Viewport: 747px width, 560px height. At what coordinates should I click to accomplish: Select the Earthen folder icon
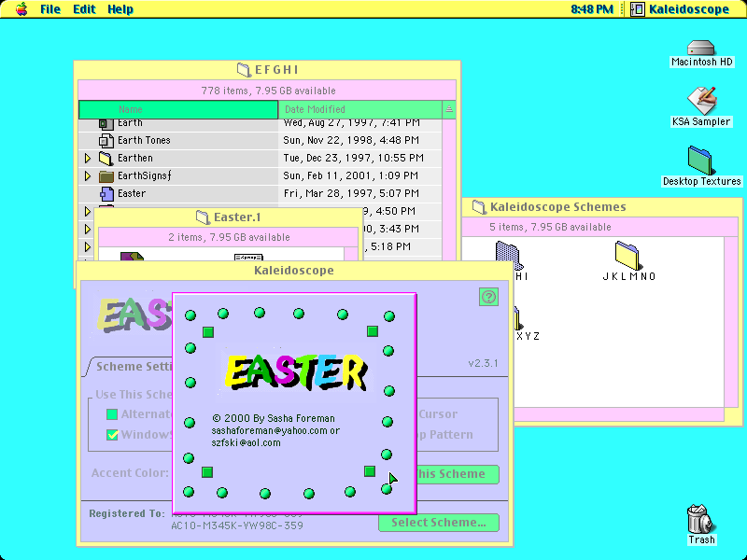[x=106, y=158]
